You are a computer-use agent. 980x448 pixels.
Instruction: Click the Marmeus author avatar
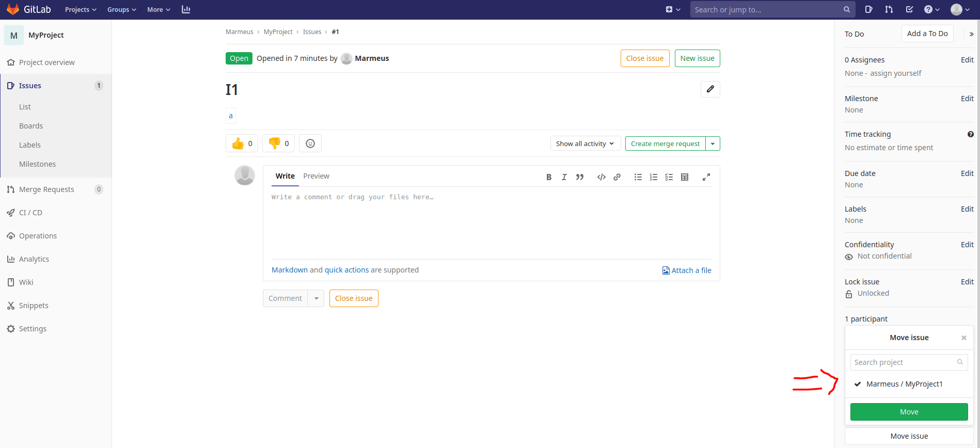[347, 58]
